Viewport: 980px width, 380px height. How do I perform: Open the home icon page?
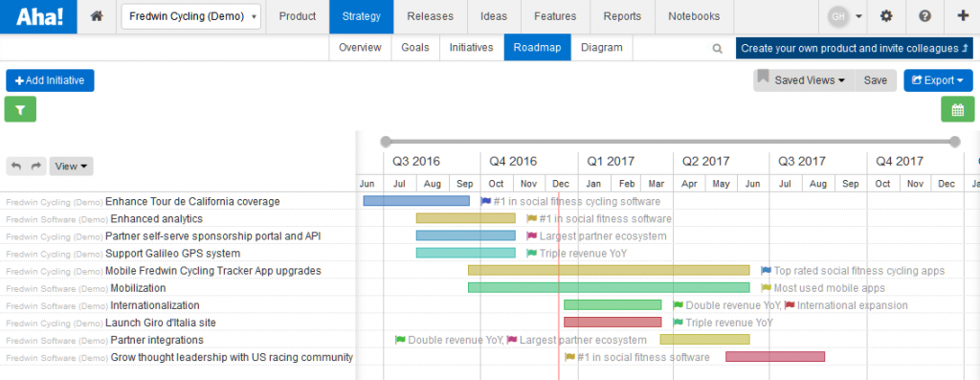[97, 17]
